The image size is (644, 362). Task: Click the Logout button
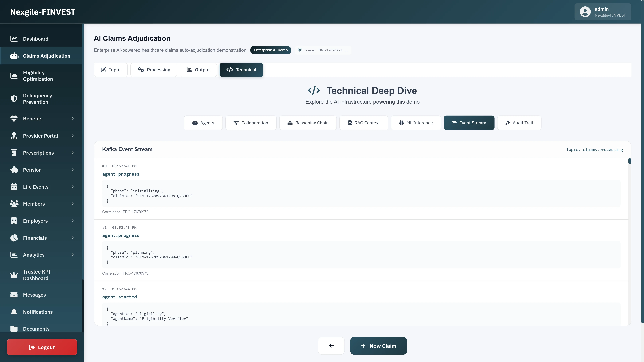tap(42, 347)
